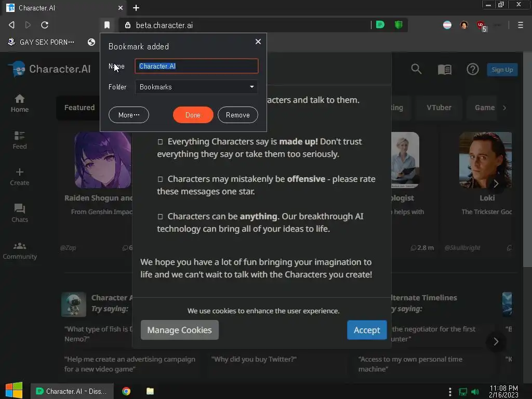Click the More button in the bookmark popup
Screen dimensions: 532x399
click(x=129, y=115)
